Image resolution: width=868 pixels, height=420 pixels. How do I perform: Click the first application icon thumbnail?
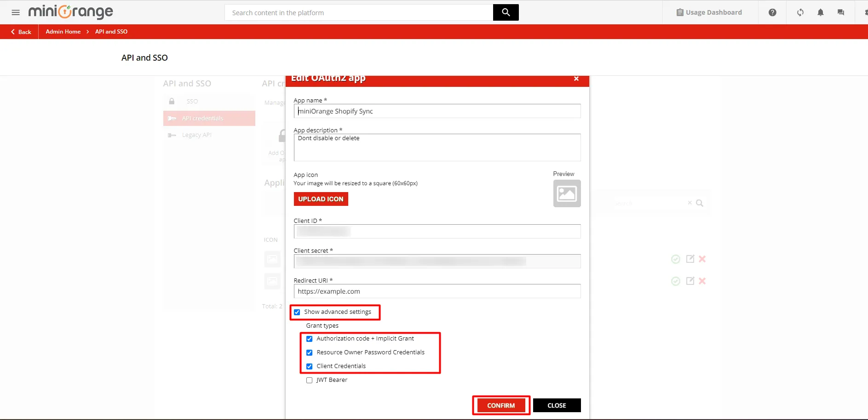[x=272, y=259]
